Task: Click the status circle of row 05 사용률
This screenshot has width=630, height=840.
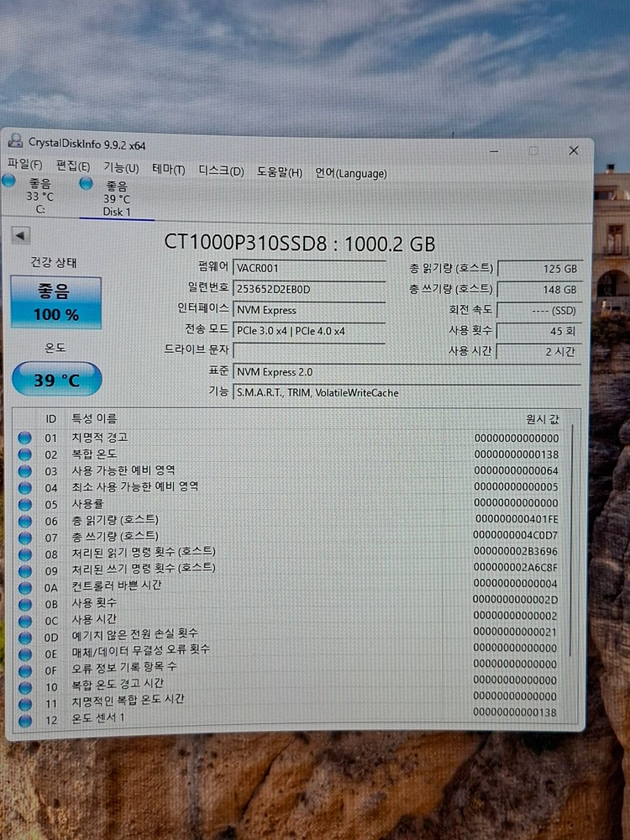Action: pyautogui.click(x=24, y=504)
